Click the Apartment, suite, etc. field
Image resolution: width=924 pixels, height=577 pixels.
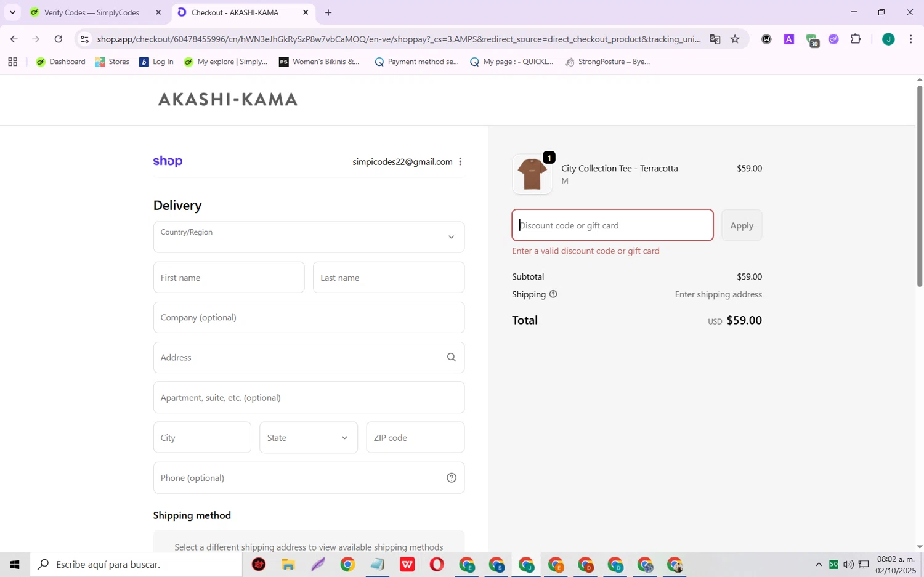[x=309, y=398]
